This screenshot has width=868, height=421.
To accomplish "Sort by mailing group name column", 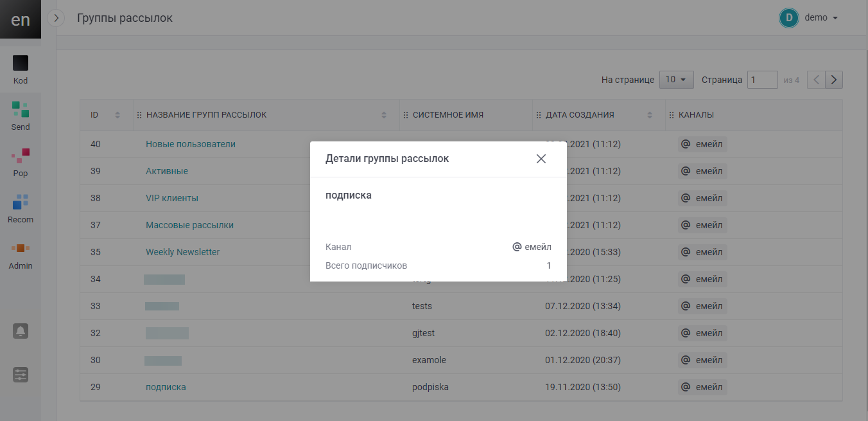I will 384,115.
